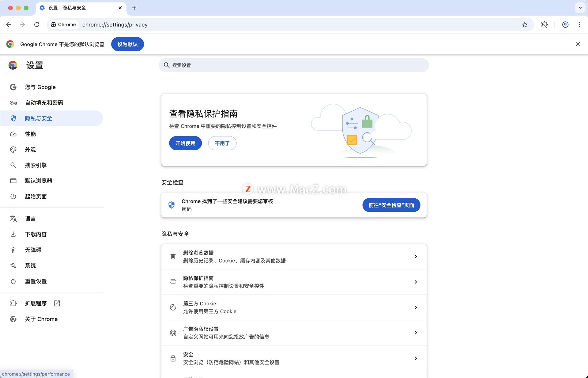Screen dimensions: 588x378
Task: Click the 下载内容 sidebar label
Action: [36, 234]
